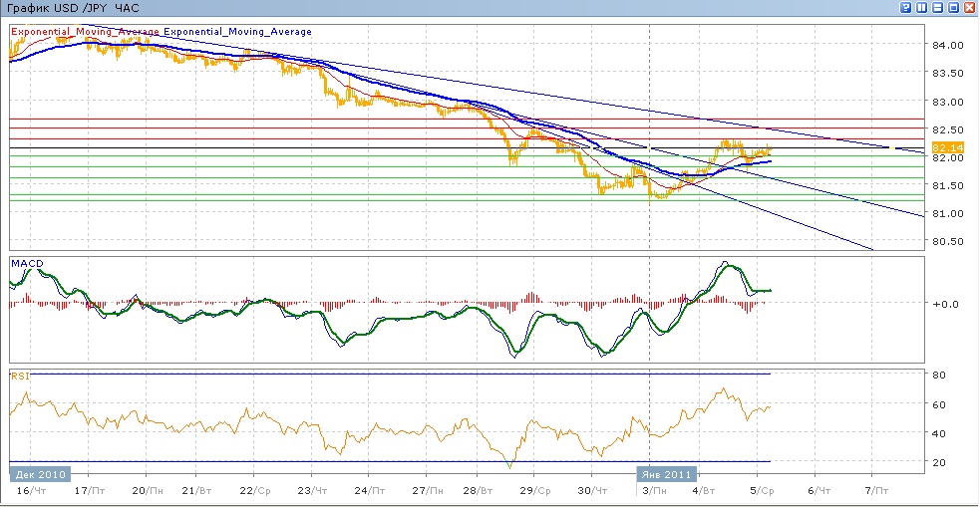The height and width of the screenshot is (507, 980).
Task: Click the red Exponential_Moving_Average legend label
Action: tap(86, 32)
